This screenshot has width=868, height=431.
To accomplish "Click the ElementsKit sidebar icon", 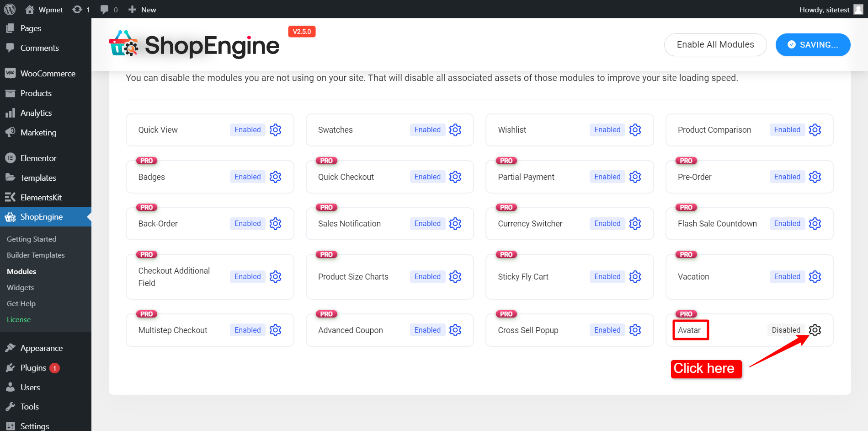I will (10, 197).
